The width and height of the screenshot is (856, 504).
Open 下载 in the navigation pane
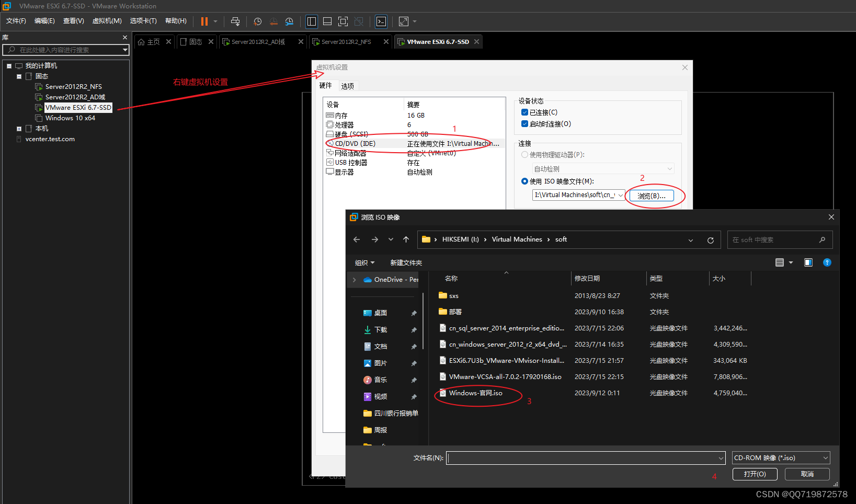380,330
